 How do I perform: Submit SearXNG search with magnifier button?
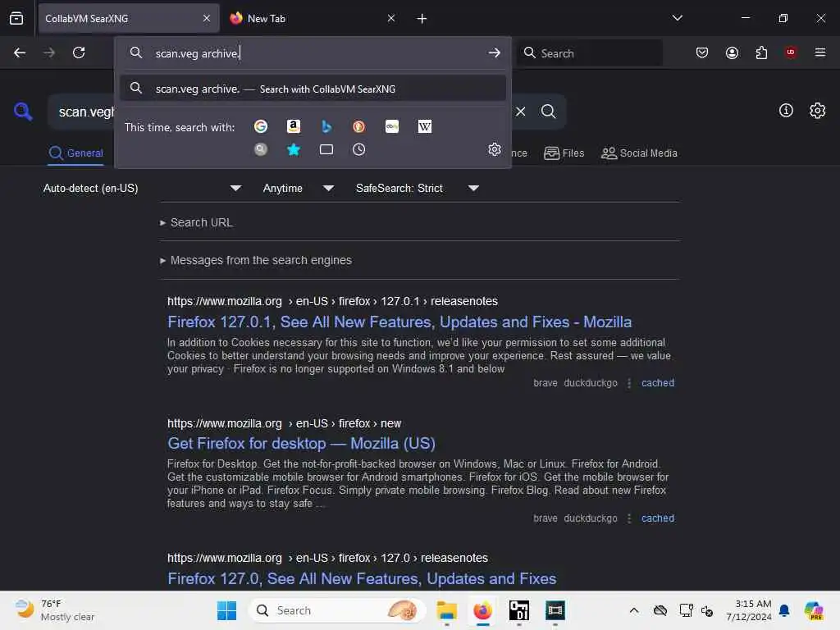point(548,112)
